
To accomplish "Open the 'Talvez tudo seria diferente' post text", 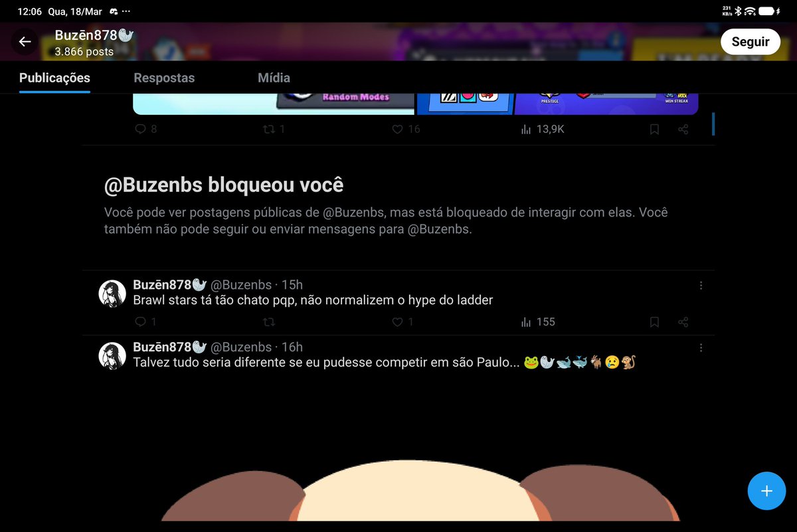I will coord(385,363).
